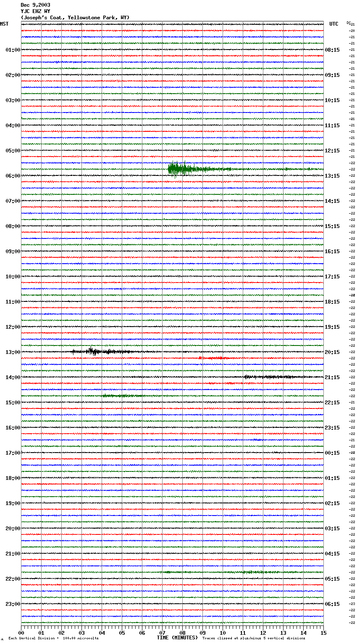
Task: Click the UTC time label '04:15'
Action: pyautogui.click(x=332, y=554)
